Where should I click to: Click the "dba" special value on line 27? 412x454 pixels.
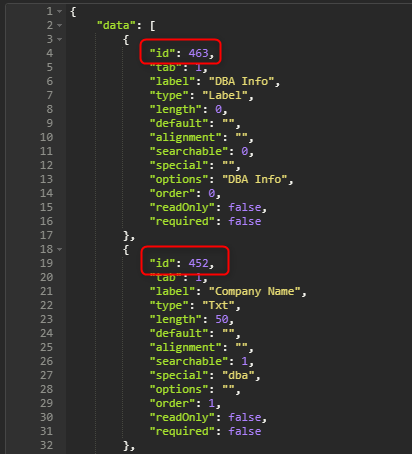tap(238, 375)
